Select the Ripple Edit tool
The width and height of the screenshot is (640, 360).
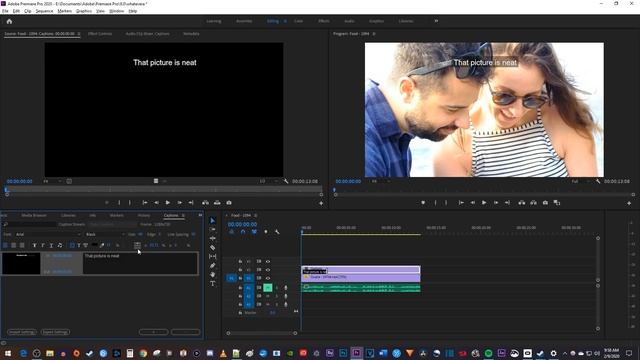click(213, 238)
